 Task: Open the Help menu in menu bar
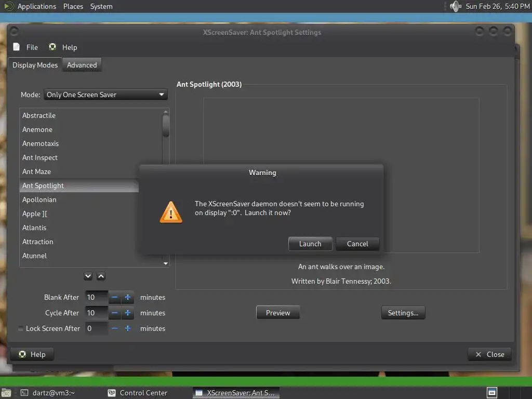[70, 47]
